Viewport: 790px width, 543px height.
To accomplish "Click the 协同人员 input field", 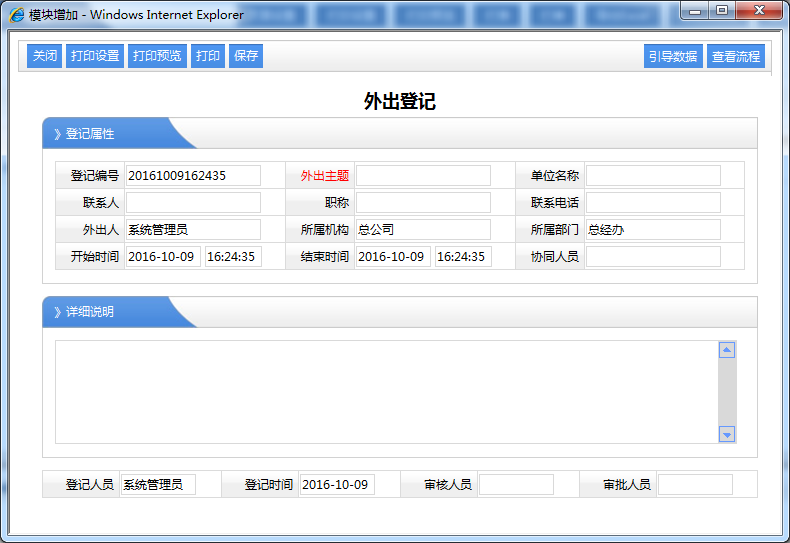I will click(x=652, y=257).
